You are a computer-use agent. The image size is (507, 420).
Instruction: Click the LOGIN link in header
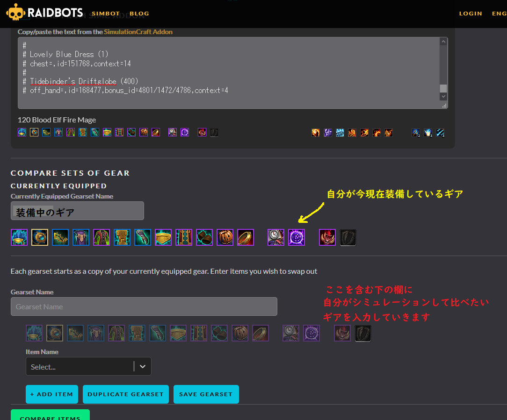[471, 14]
